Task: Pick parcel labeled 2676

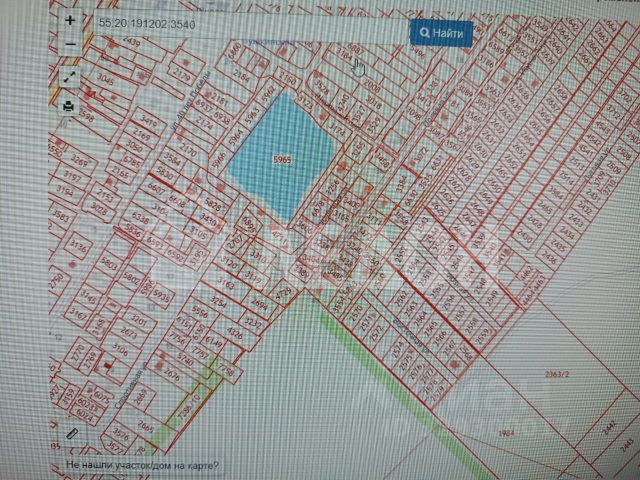Action: 172,373
